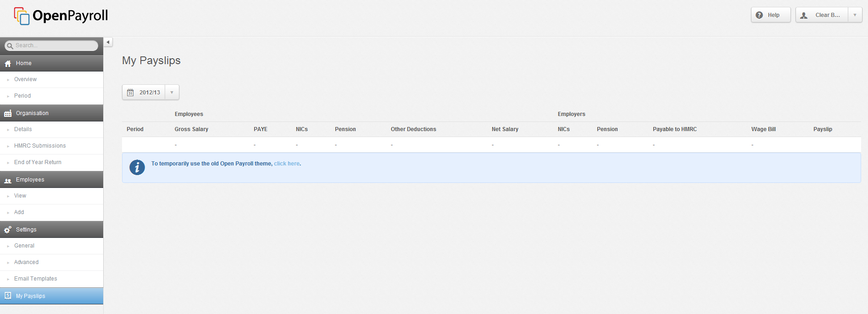Click the OpenPayroll logo icon

(22, 16)
